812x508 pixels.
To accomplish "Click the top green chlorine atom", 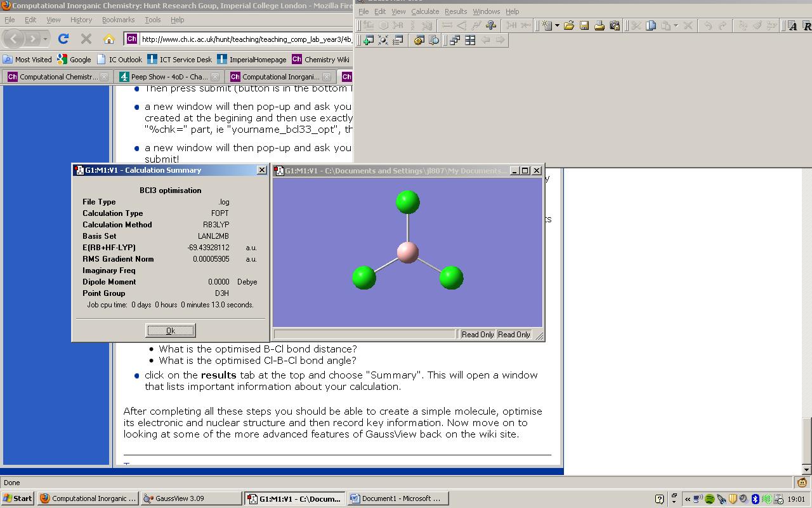I will coord(408,202).
